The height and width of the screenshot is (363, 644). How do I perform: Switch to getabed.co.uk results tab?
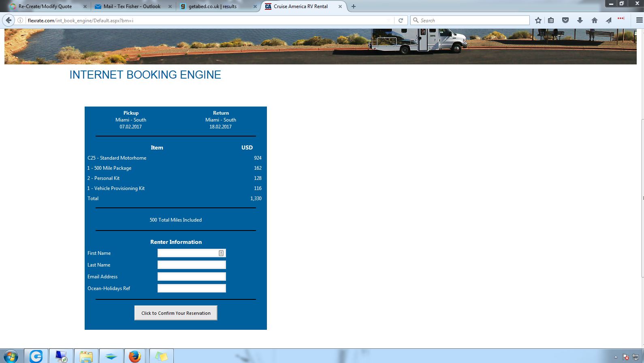pyautogui.click(x=213, y=6)
